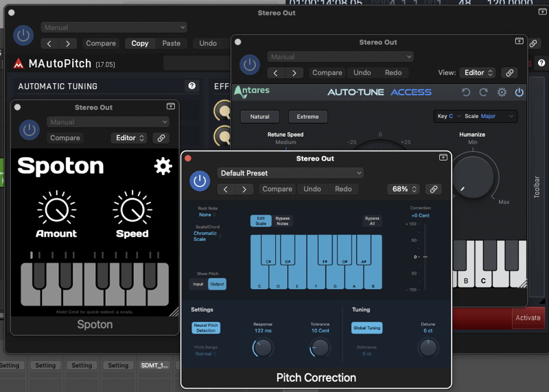Open Default Preset dropdown in Pitch Correction

290,173
